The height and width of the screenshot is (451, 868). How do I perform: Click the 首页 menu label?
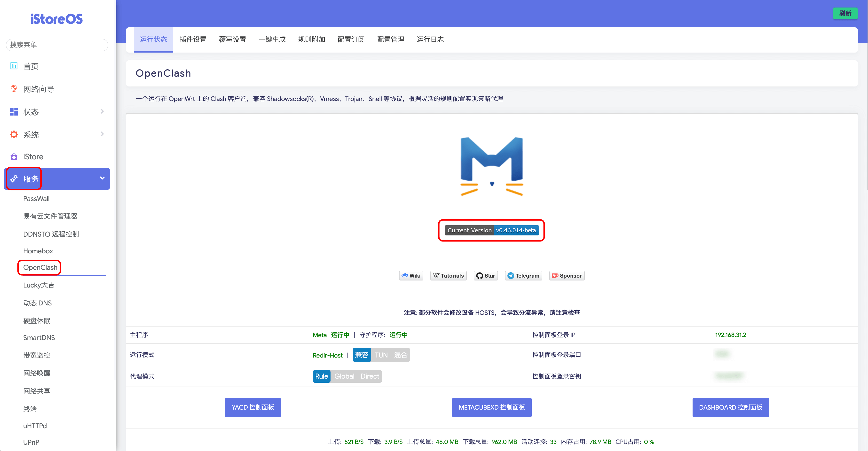tap(31, 66)
